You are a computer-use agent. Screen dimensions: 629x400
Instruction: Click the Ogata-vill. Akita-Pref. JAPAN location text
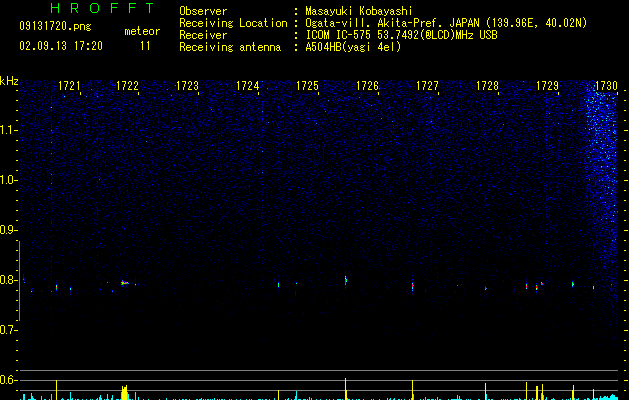tap(446, 23)
